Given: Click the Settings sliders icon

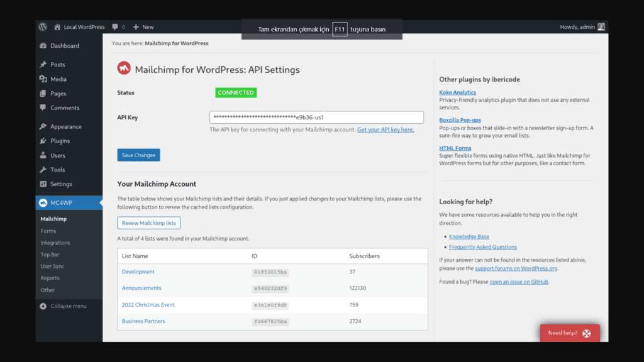Looking at the screenshot, I should pyautogui.click(x=43, y=184).
